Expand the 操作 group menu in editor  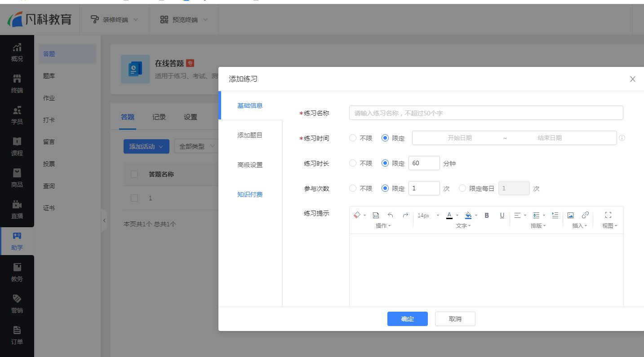coord(383,225)
